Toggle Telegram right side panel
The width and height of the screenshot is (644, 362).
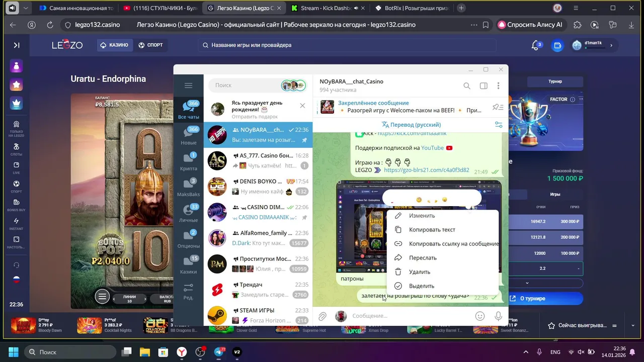[x=484, y=86]
